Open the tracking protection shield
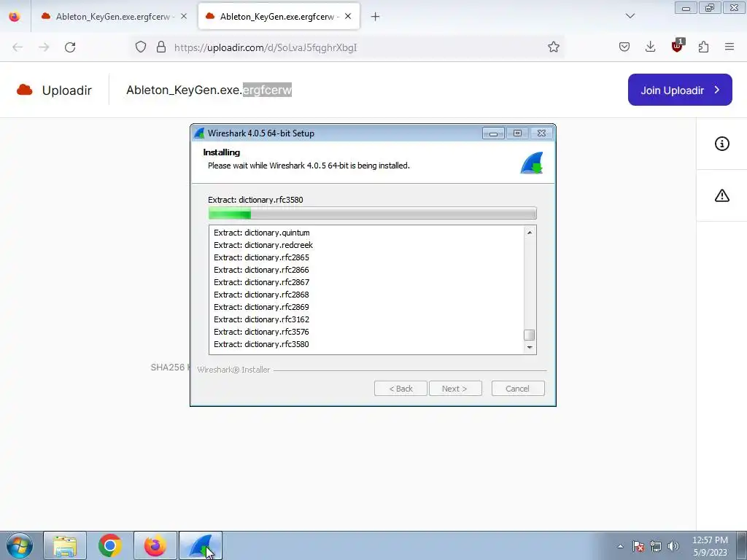747x560 pixels. (x=141, y=47)
